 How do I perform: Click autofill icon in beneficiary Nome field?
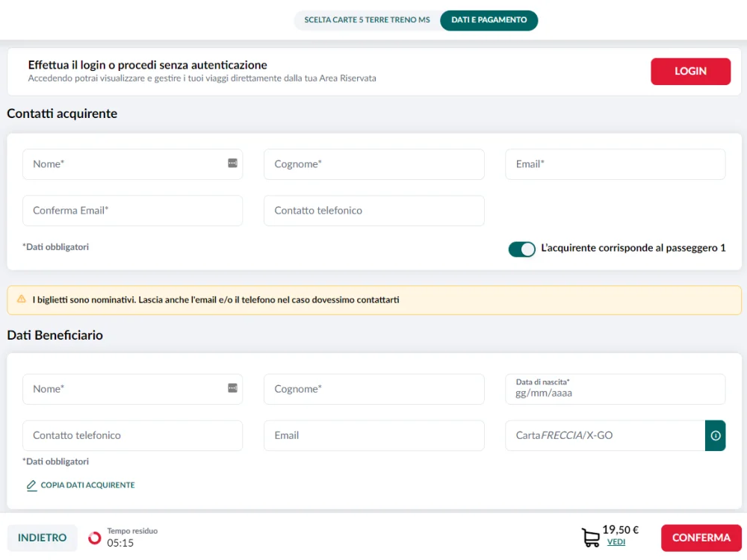pyautogui.click(x=232, y=388)
